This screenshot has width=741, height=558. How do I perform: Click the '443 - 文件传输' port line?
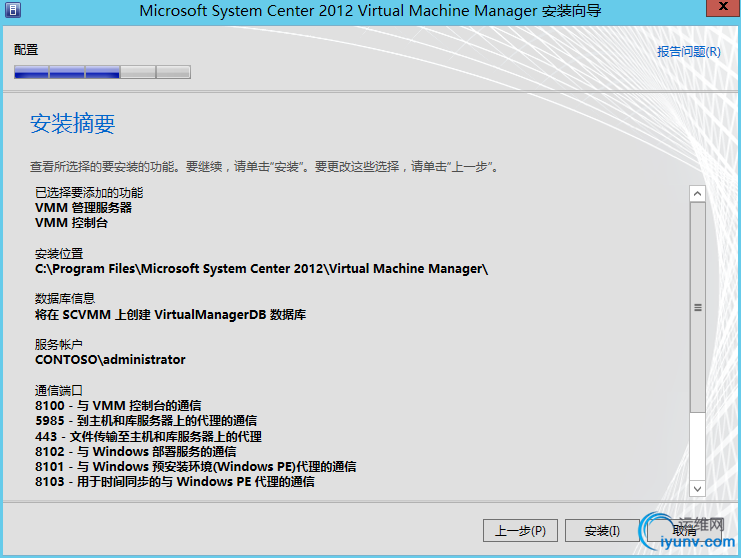[148, 436]
